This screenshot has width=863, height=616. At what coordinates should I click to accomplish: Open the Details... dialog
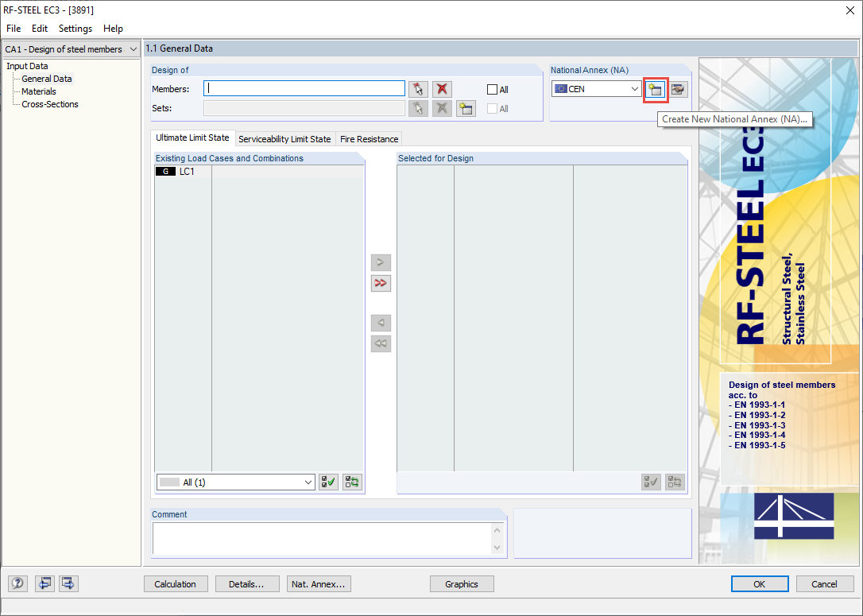246,584
